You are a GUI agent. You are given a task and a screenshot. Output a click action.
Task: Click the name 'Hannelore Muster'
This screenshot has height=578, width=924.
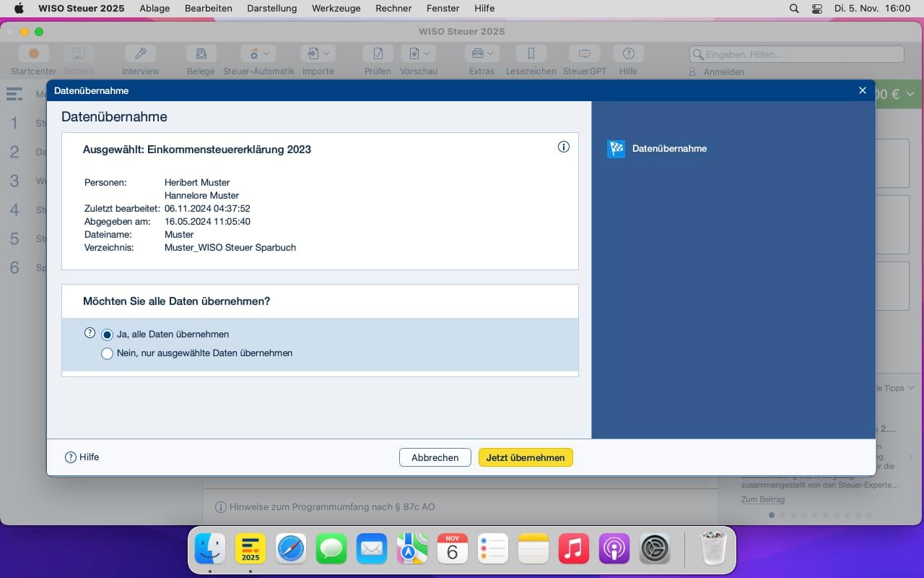201,195
